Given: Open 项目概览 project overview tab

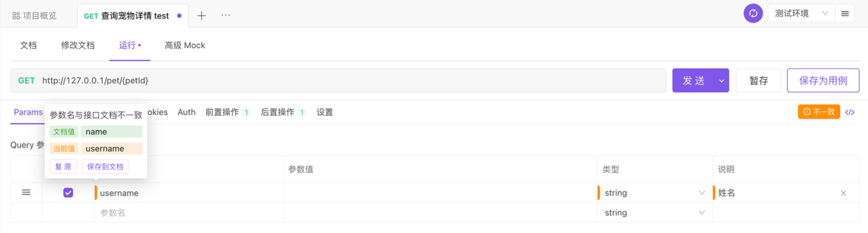Looking at the screenshot, I should 35,16.
